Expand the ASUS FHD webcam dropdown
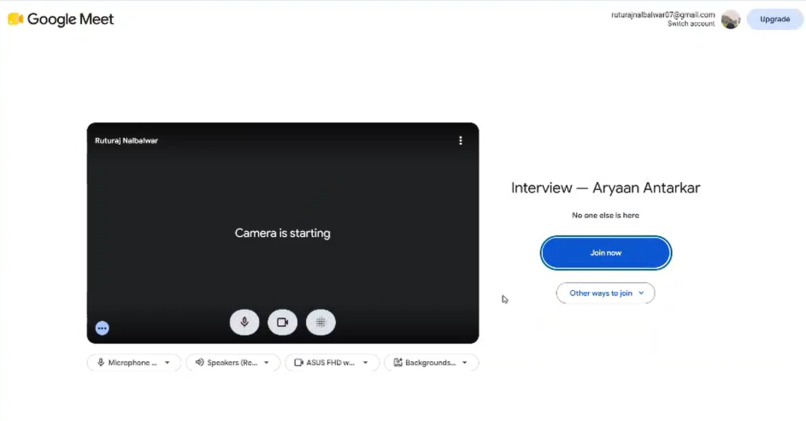806x421 pixels. [332, 362]
